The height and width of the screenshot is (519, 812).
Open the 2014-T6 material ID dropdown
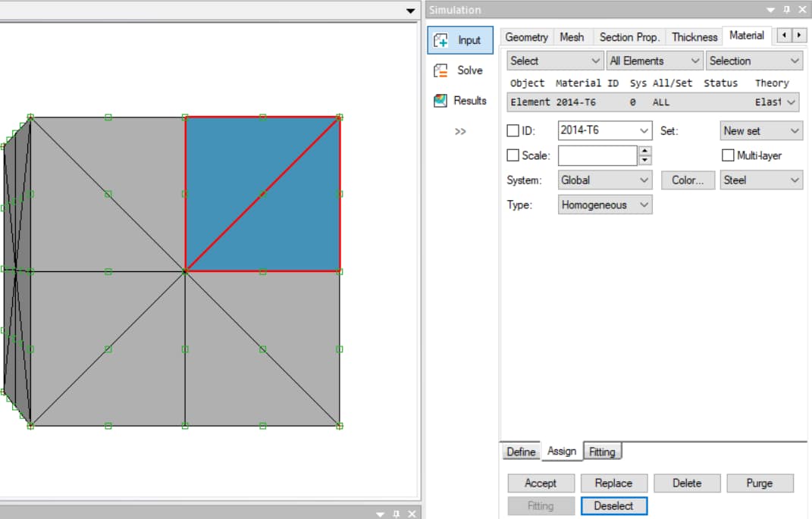[644, 131]
